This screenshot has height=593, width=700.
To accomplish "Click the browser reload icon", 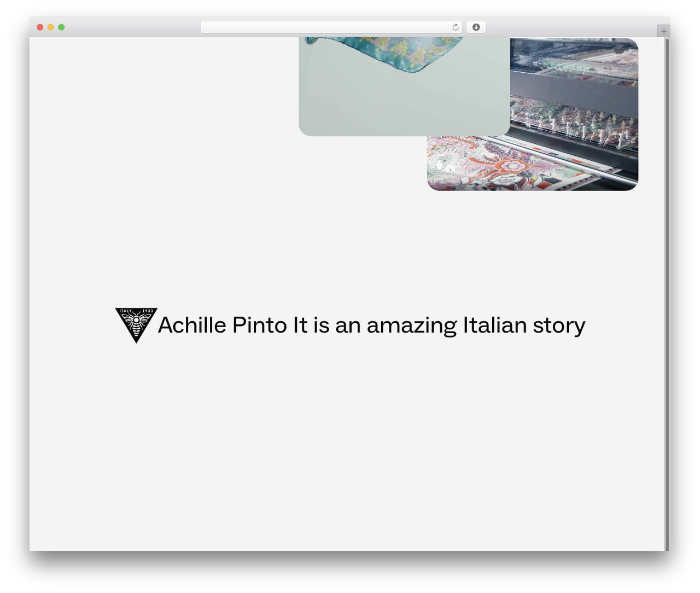I will tap(455, 27).
